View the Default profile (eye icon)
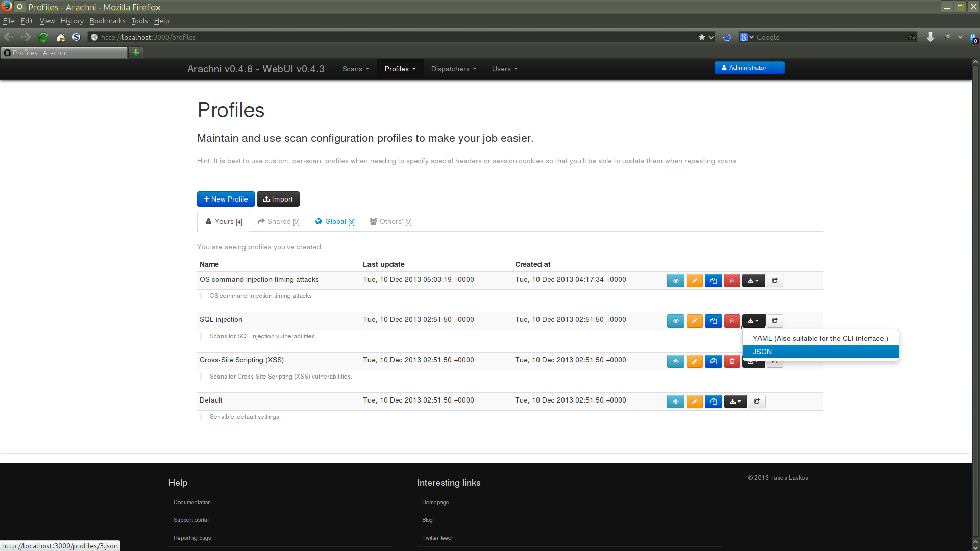The image size is (980, 551). 675,402
